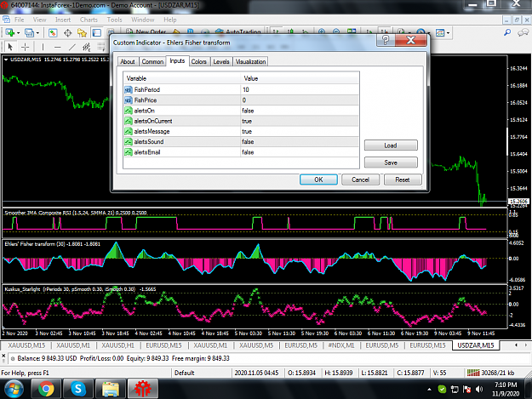Click the Save button
This screenshot has height=399, width=532.
pyautogui.click(x=391, y=162)
